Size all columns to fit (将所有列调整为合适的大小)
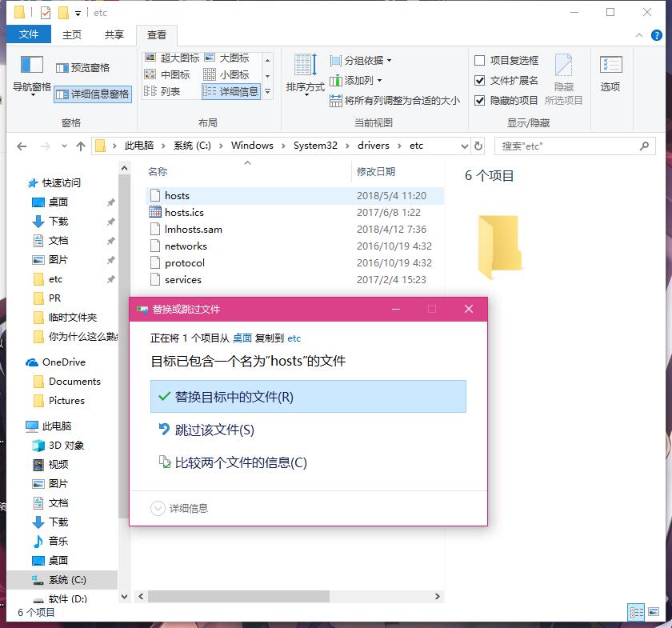 pyautogui.click(x=394, y=100)
